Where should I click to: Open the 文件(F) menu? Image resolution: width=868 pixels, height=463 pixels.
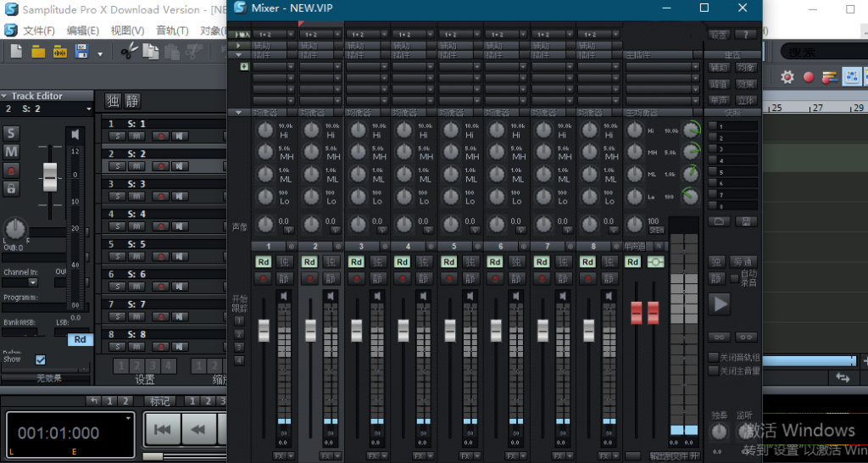coord(39,31)
